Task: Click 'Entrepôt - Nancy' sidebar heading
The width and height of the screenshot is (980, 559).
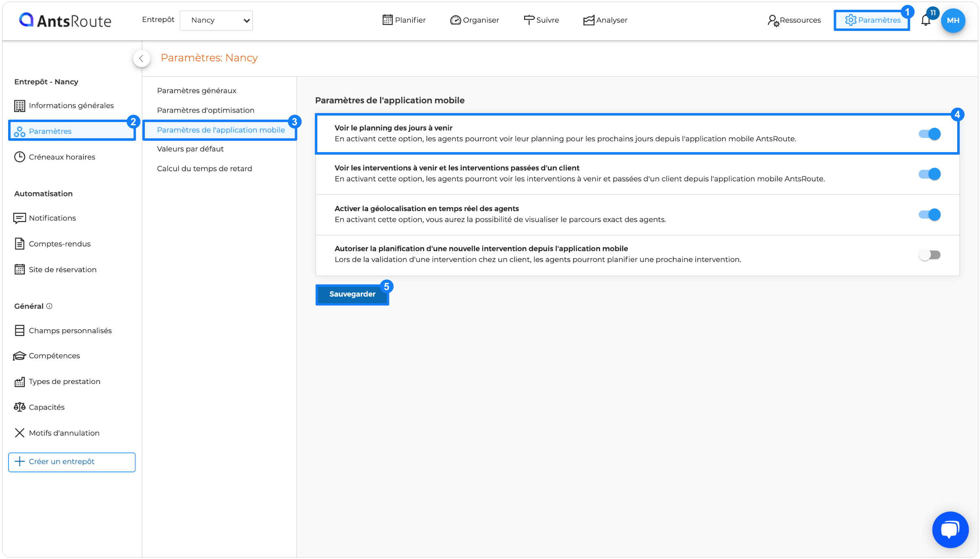Action: click(46, 82)
